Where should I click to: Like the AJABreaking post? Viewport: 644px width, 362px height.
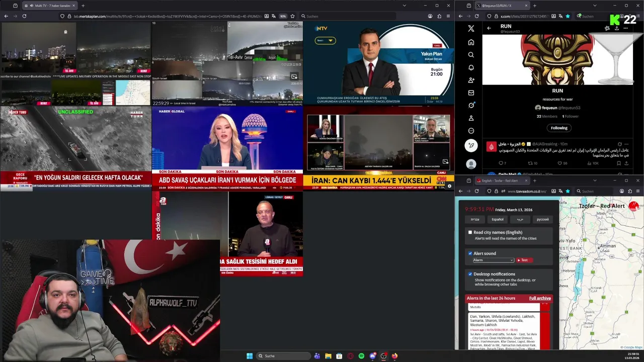pyautogui.click(x=559, y=163)
